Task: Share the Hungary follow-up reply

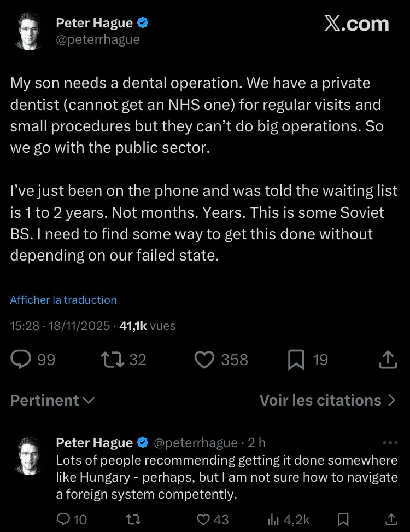Action: click(391, 519)
